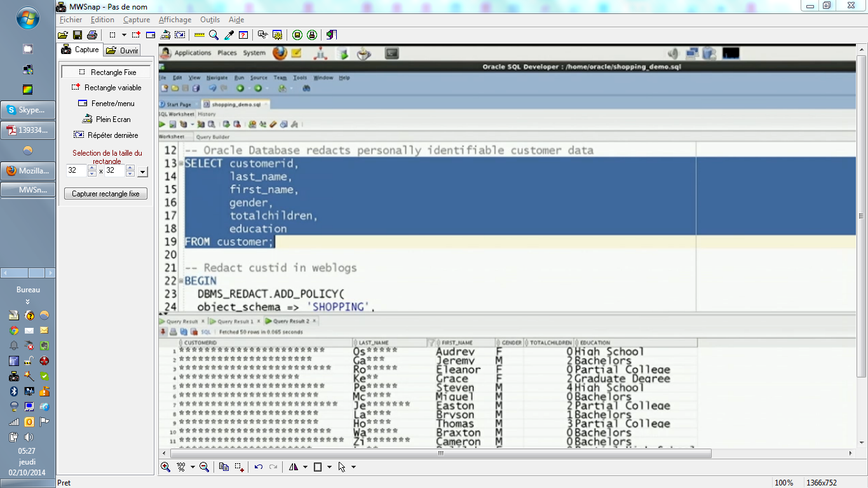Screen dimensions: 868x488
Task: Open Mozilla Firefox taskbar button
Action: click(x=28, y=171)
